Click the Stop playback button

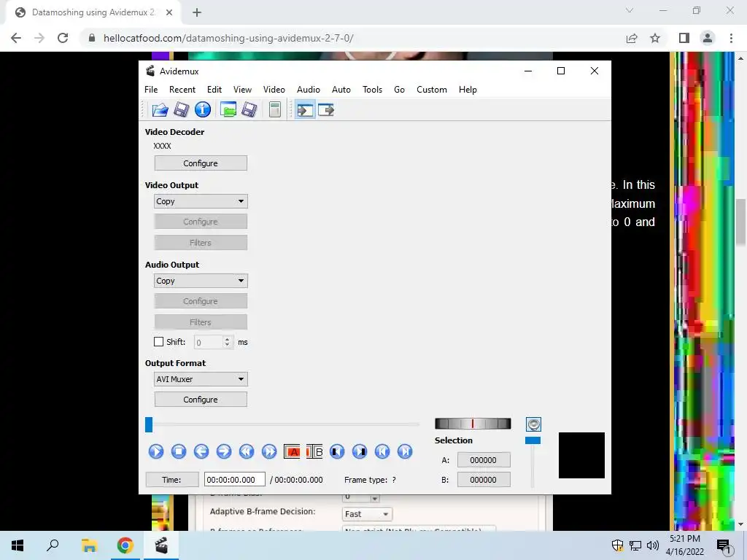point(179,451)
